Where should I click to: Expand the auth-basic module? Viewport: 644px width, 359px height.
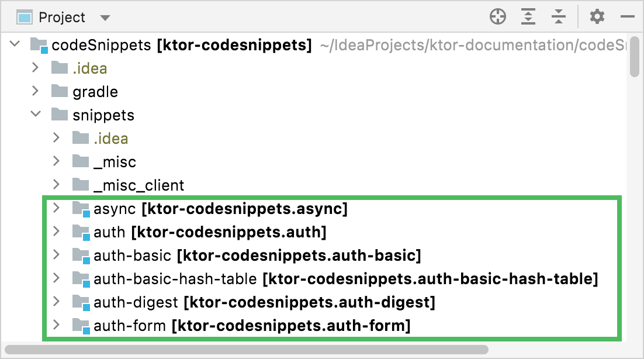coord(57,255)
